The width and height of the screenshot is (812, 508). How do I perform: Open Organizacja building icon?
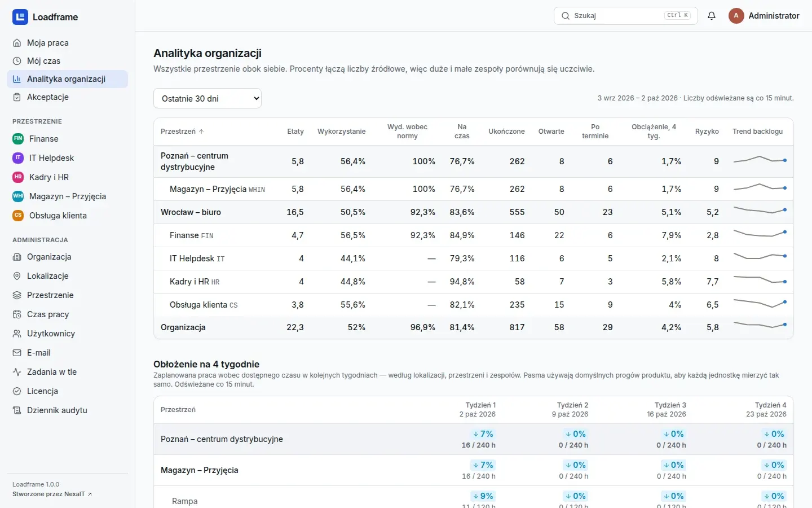tap(17, 257)
